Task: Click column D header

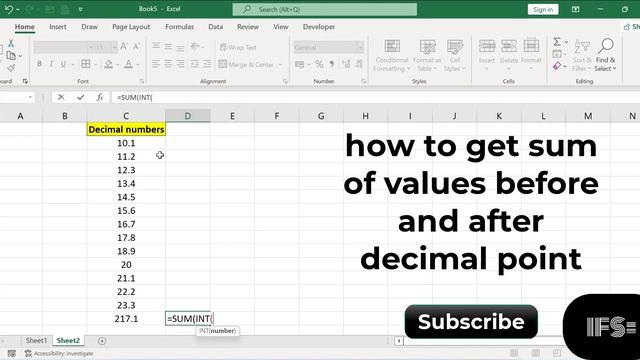Action: 188,116
